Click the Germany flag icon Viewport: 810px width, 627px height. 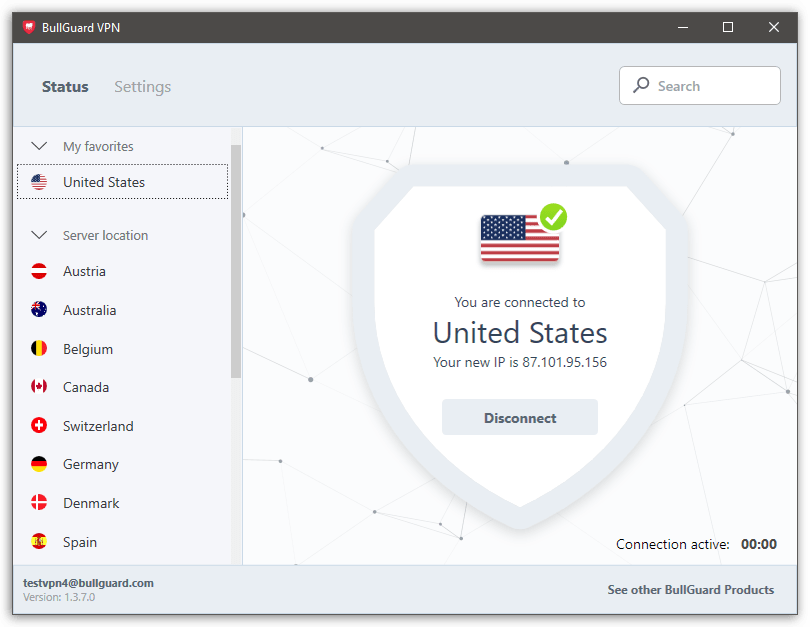(x=39, y=464)
